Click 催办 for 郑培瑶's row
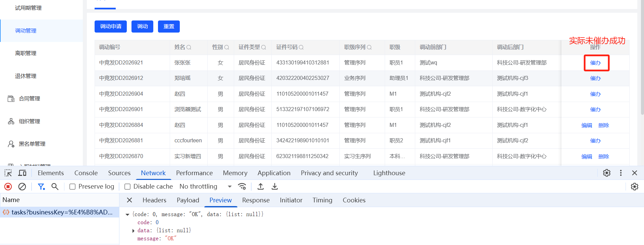Image resolution: width=644 pixels, height=245 pixels. tap(595, 78)
